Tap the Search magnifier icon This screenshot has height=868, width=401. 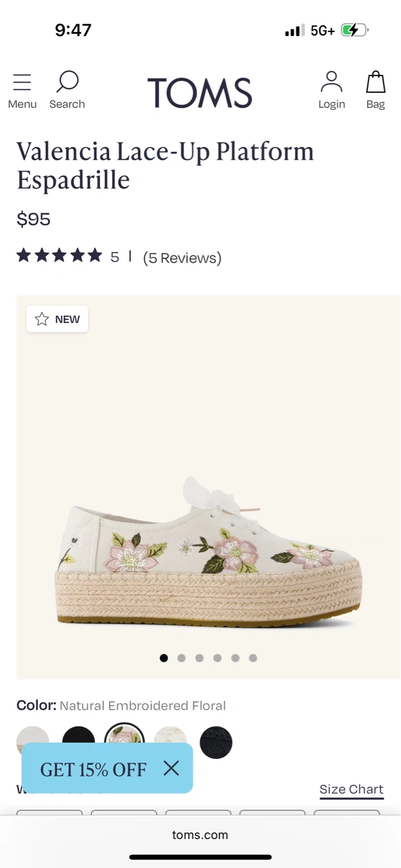click(68, 83)
